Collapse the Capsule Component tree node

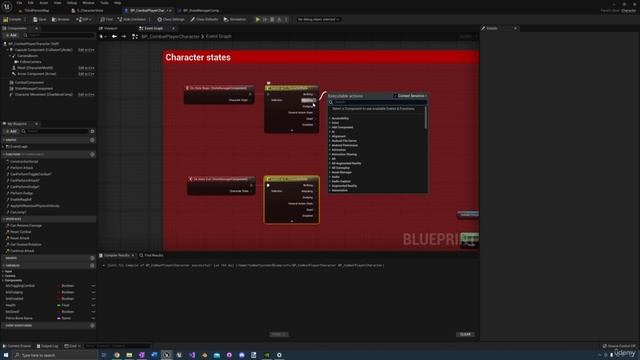(x=7, y=50)
